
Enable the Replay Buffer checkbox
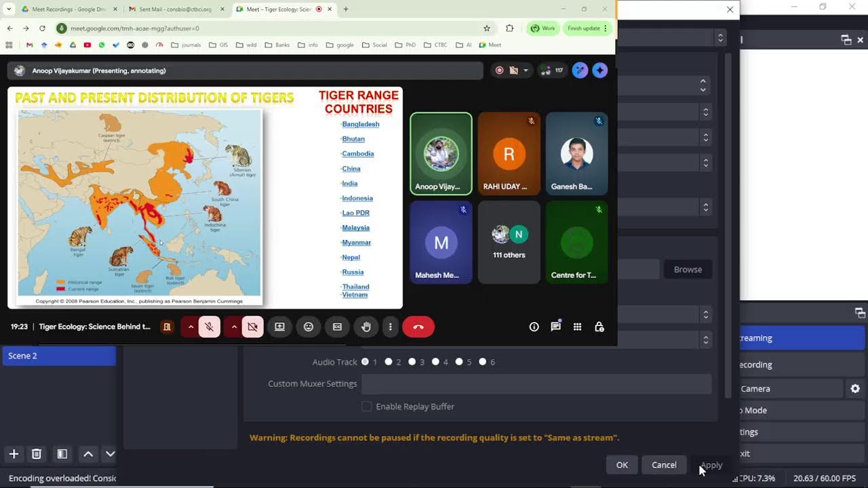point(367,407)
